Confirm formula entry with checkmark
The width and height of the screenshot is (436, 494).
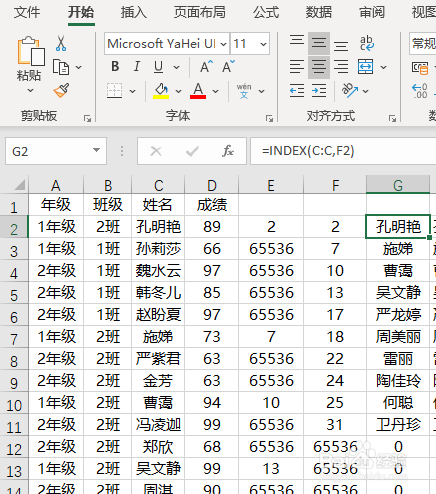[192, 151]
